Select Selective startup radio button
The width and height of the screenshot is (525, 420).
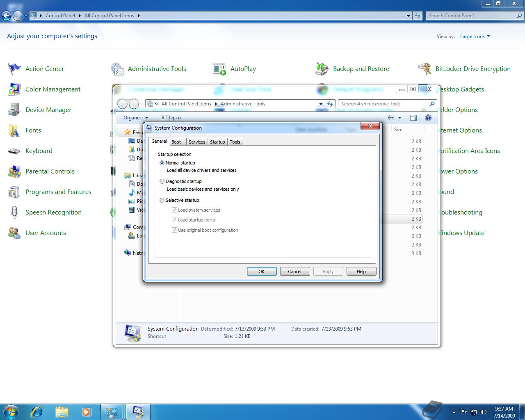tap(162, 200)
